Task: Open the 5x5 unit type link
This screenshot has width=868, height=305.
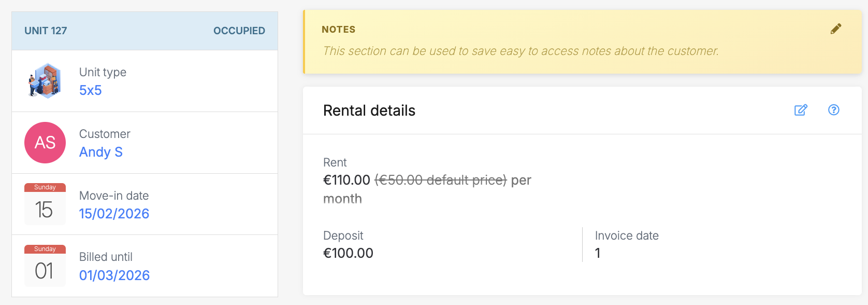Action: click(x=91, y=90)
